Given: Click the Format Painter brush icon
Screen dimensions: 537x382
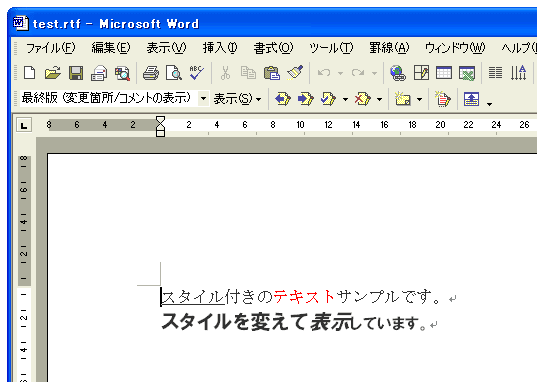Looking at the screenshot, I should (295, 73).
